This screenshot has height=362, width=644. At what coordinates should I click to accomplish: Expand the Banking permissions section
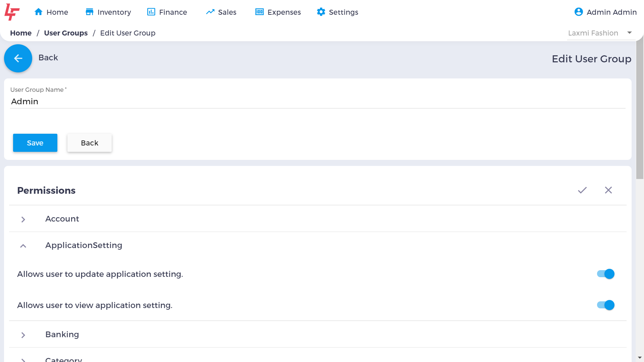click(x=24, y=335)
